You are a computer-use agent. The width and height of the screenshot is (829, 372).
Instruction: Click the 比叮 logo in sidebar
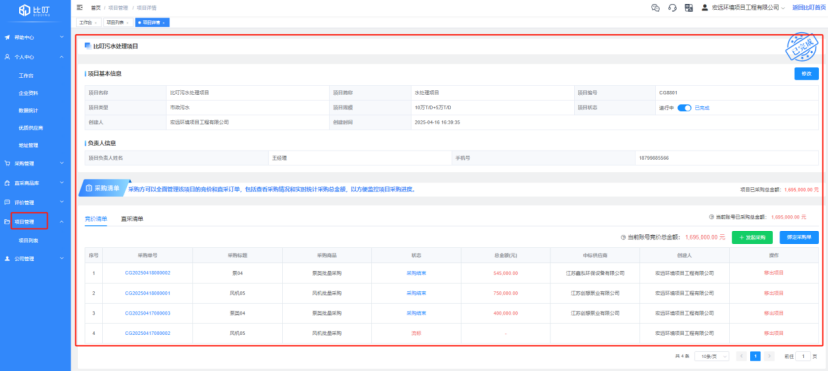(x=35, y=10)
